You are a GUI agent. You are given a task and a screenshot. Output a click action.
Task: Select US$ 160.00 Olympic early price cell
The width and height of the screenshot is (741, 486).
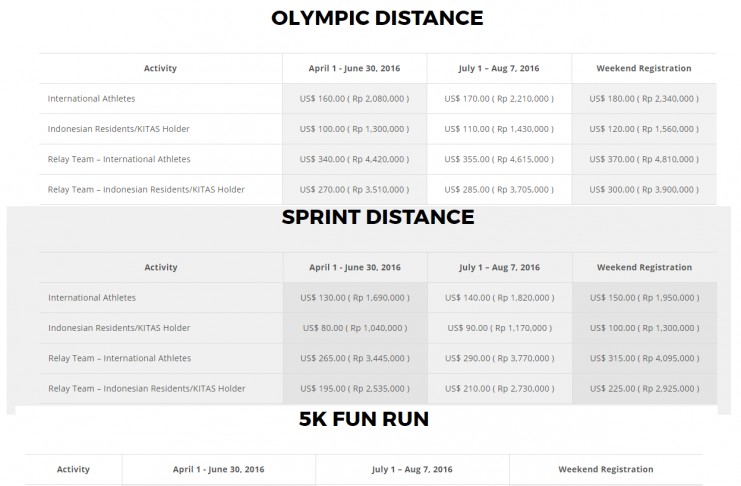(x=354, y=99)
